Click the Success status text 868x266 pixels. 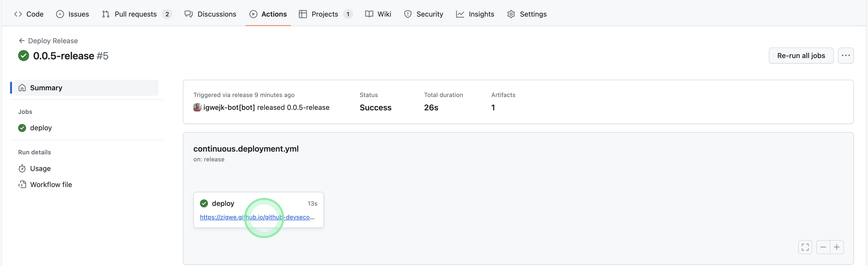(375, 108)
